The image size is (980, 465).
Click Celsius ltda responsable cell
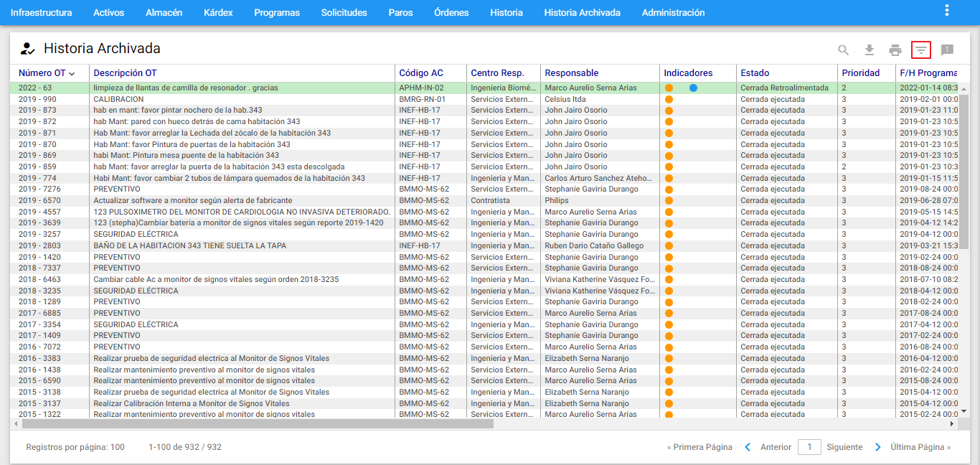565,100
